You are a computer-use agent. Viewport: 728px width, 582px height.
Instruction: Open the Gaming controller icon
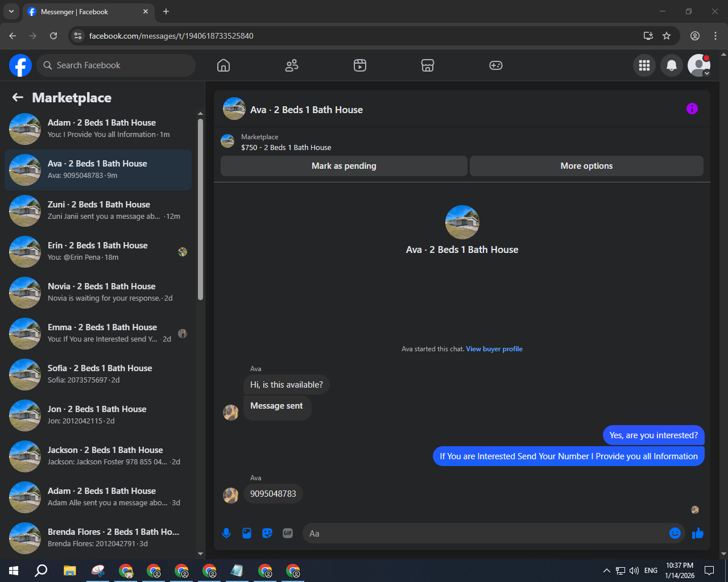click(496, 65)
